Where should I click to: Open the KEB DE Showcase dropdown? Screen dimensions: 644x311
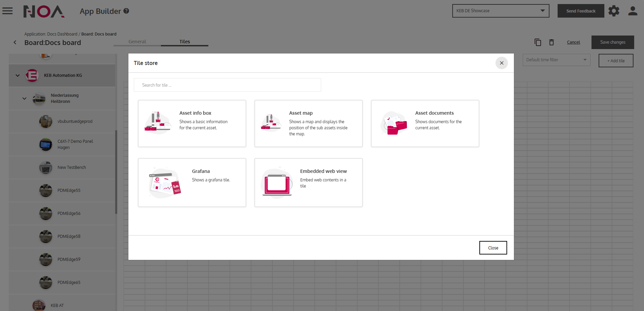coord(500,11)
